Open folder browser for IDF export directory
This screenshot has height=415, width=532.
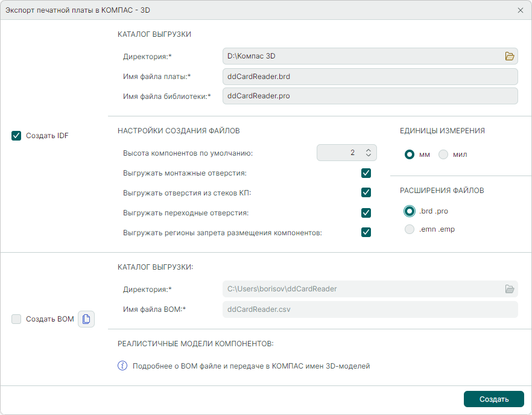click(x=510, y=56)
